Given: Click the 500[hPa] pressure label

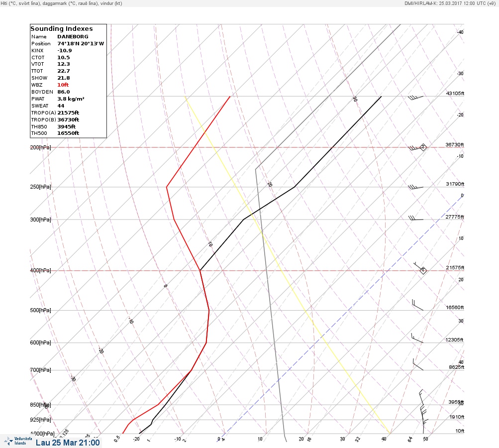Looking at the screenshot, I should point(40,310).
